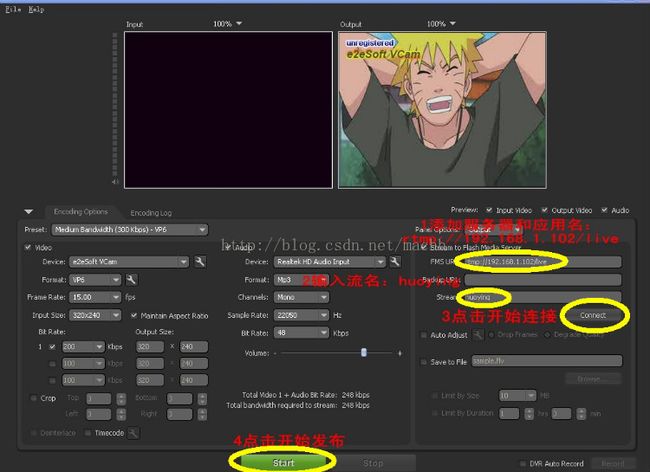Enable the Save to File checkbox
Screen dimensions: 650x472
tap(424, 362)
